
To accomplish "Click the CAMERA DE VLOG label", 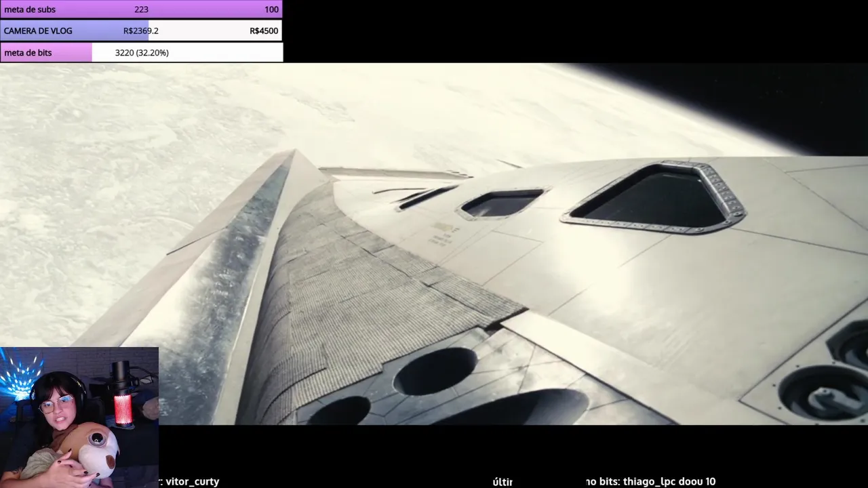I will click(38, 30).
